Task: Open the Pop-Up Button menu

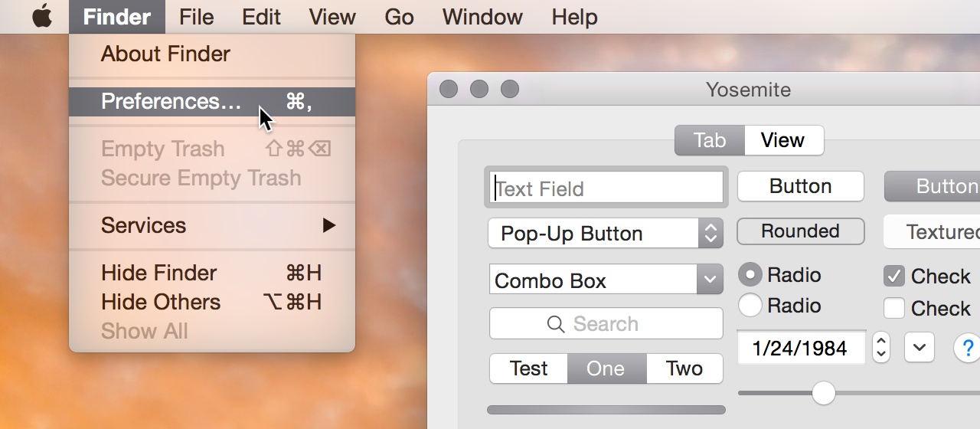Action: pyautogui.click(x=606, y=234)
